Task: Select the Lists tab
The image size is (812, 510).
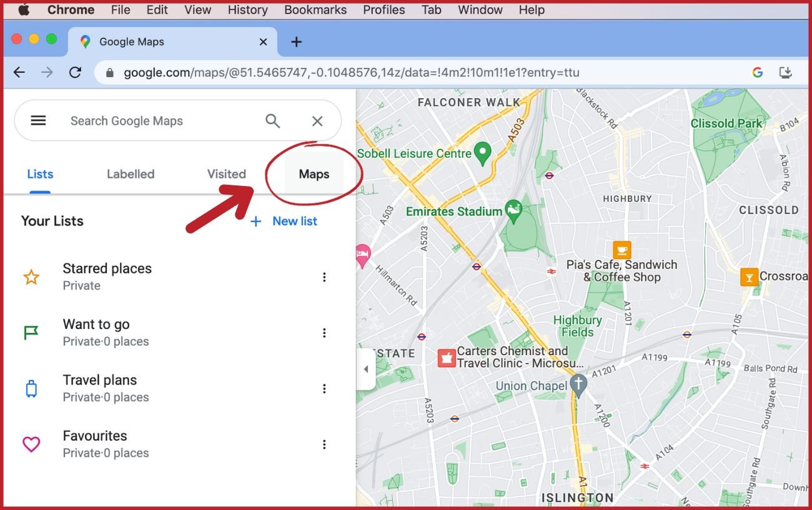Action: tap(40, 174)
